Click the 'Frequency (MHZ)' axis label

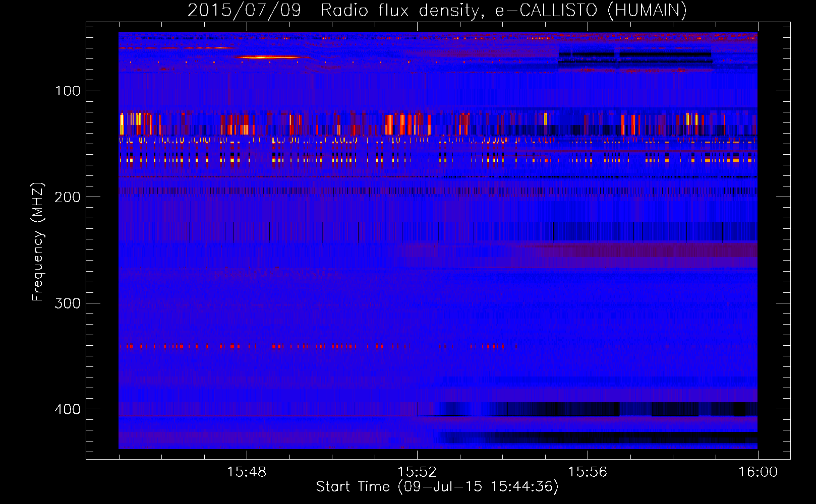pyautogui.click(x=38, y=242)
